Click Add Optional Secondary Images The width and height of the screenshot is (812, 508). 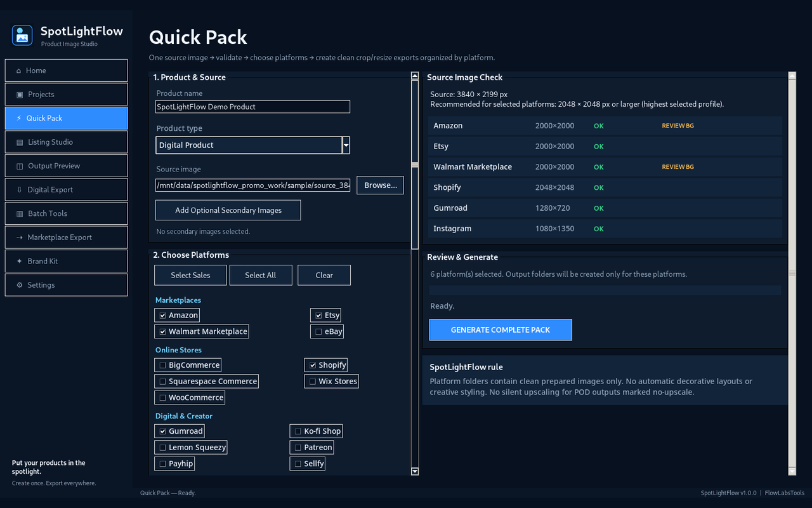point(228,210)
